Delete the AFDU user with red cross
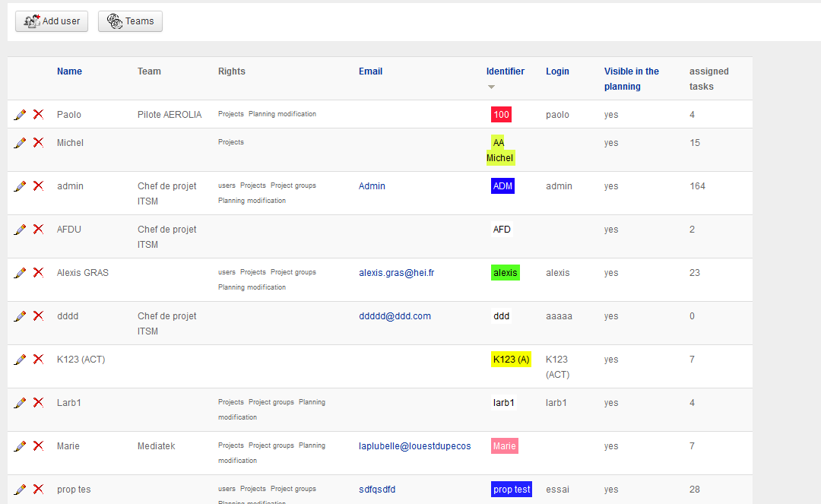 pyautogui.click(x=38, y=230)
